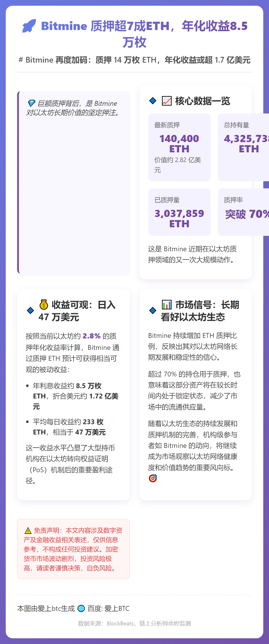
Task: Click the blue diamond before 核心数据一览
Action: click(153, 101)
